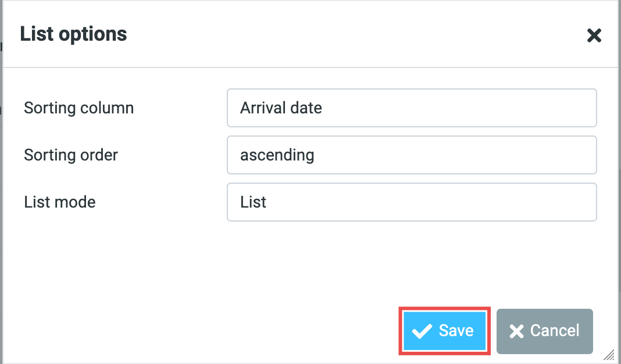Screen dimensions: 621x364
Task: Expand the Sorting order dropdown
Action: click(x=412, y=155)
